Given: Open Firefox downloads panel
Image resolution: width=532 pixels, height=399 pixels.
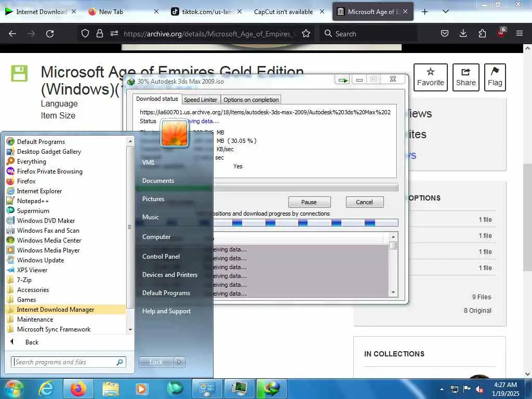Looking at the screenshot, I should point(463,33).
